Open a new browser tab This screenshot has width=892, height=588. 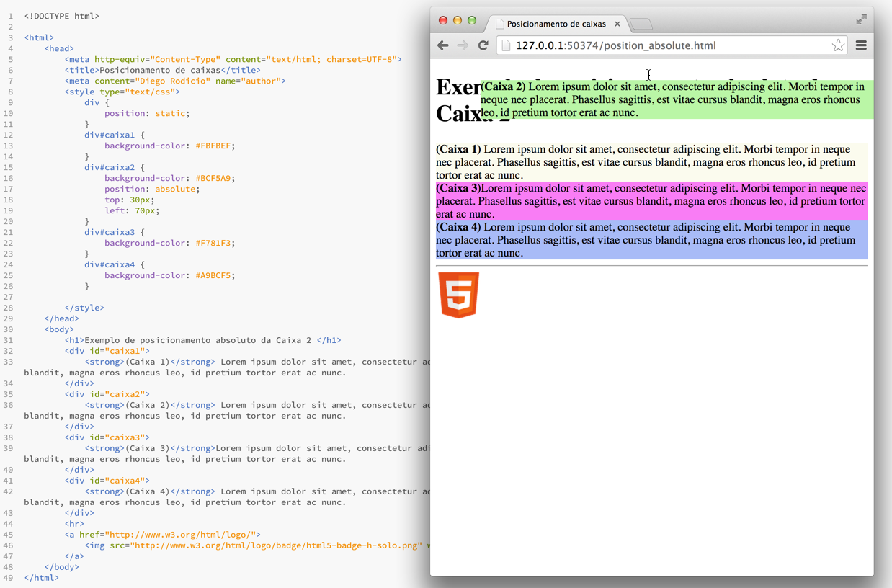pyautogui.click(x=641, y=24)
